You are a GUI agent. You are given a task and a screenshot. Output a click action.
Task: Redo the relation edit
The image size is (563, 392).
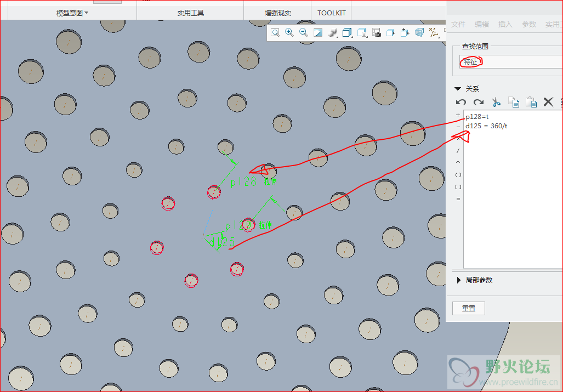coord(478,103)
